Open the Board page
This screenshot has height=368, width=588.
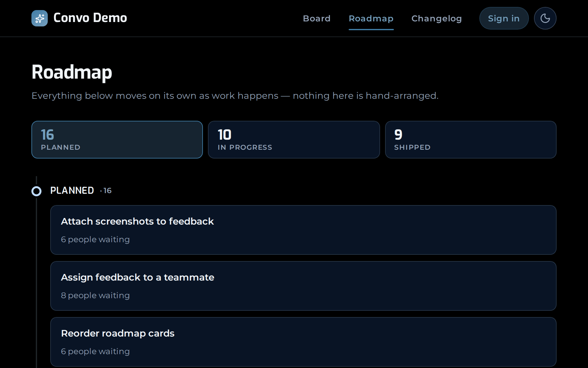pos(317,19)
